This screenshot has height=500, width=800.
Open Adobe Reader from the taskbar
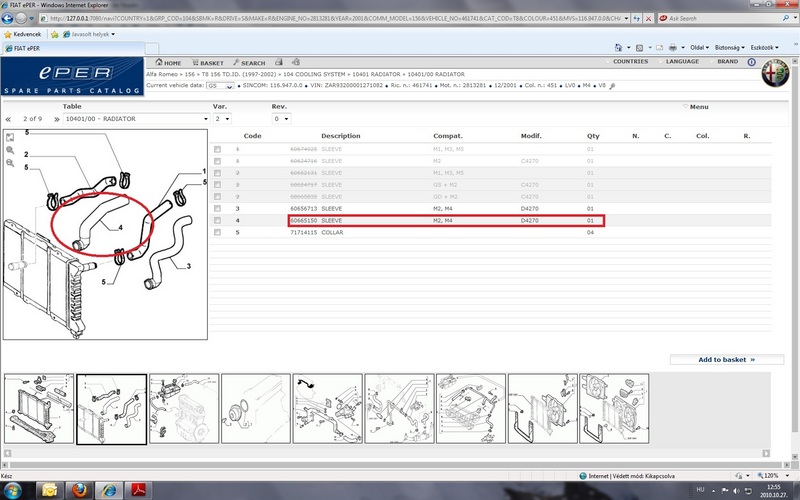(x=139, y=491)
